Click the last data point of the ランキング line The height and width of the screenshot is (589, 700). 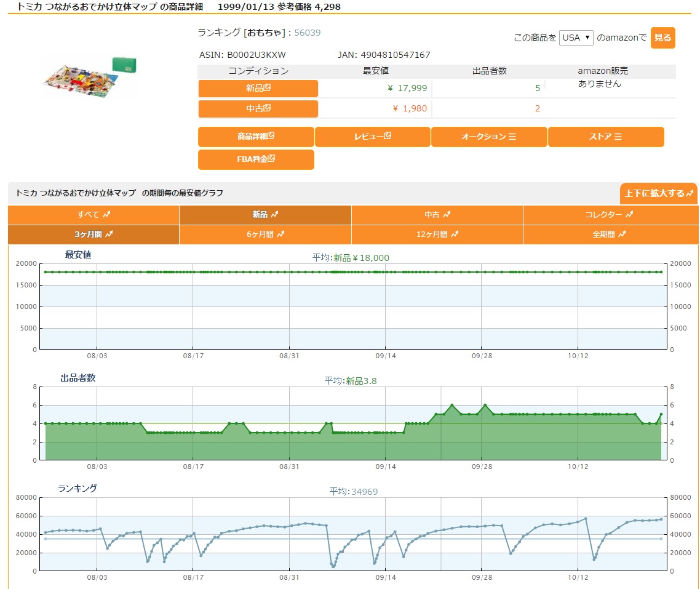(661, 519)
